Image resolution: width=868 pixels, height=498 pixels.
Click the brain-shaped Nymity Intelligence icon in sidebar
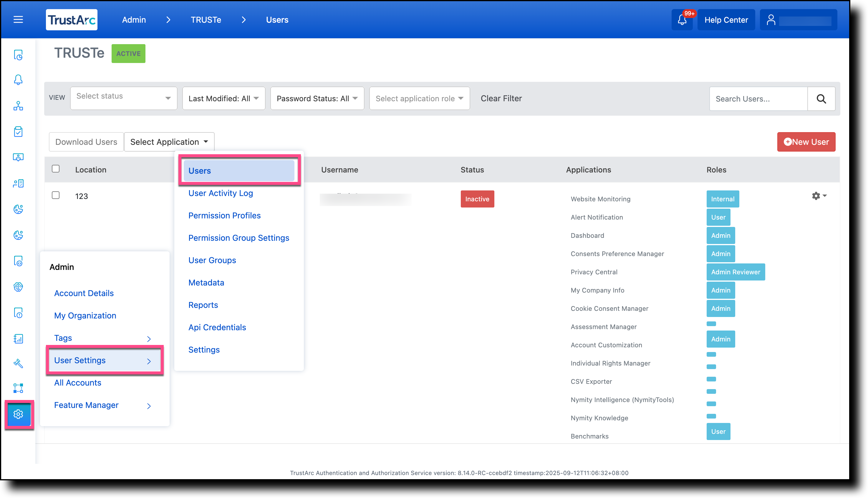[18, 287]
